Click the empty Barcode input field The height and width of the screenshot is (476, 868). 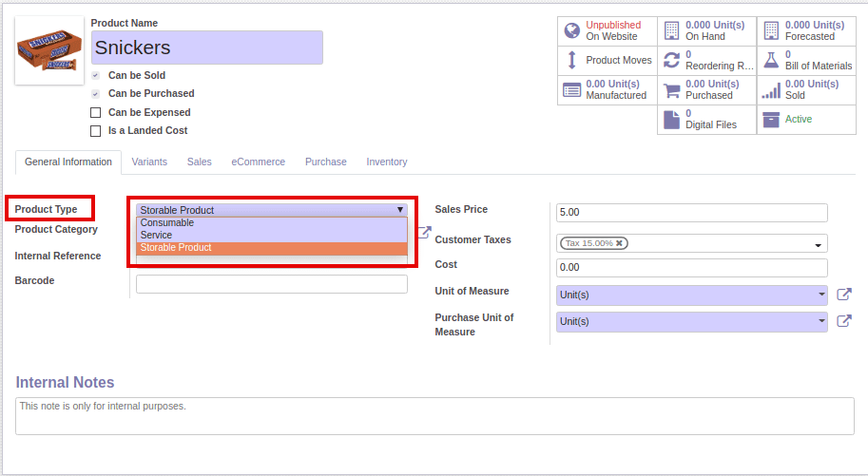pos(272,284)
